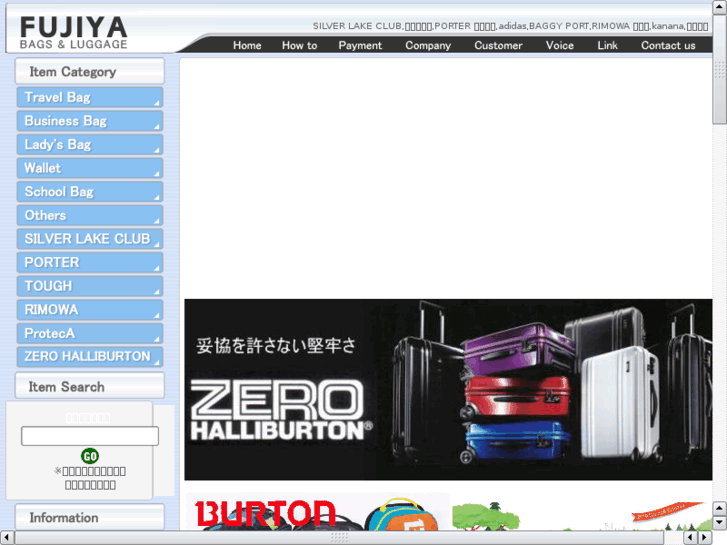
Task: Open the ZERO HALLIBURTON luggage banner
Action: [x=448, y=390]
